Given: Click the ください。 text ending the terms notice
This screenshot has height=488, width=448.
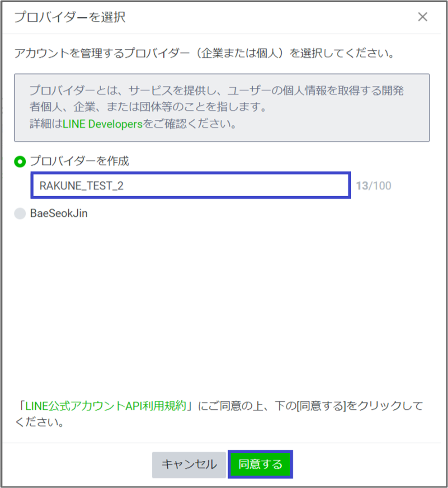Looking at the screenshot, I should tap(39, 422).
